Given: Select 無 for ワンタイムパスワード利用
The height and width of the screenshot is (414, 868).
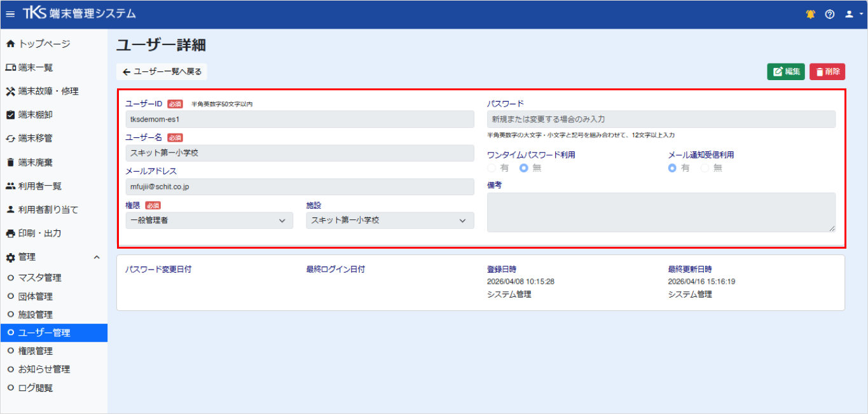Looking at the screenshot, I should point(524,168).
